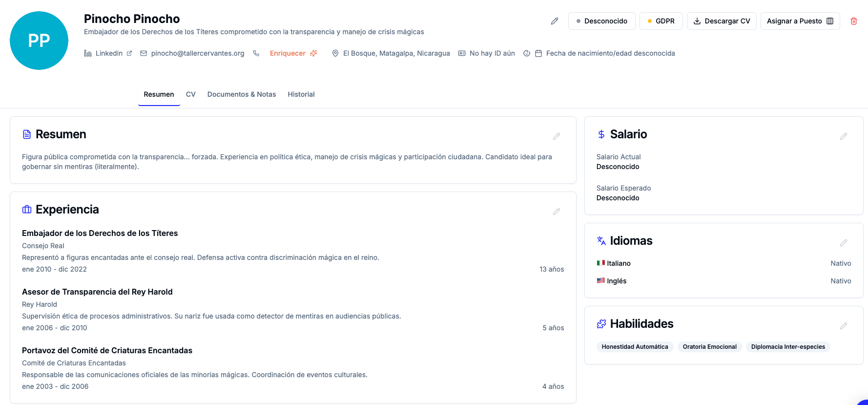Click the "ene 2003 - dic 2006" date range
This screenshot has width=868, height=405.
[55, 386]
